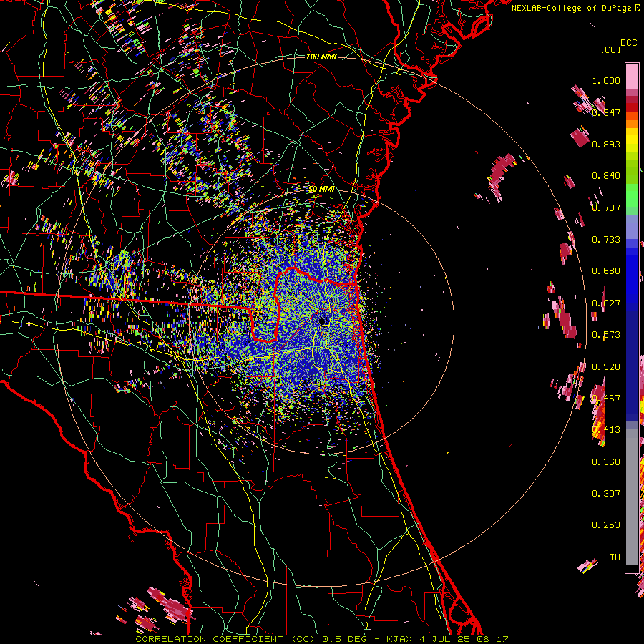Select the 0.947 scale value
Screen dimensions: 644x644
pos(606,112)
